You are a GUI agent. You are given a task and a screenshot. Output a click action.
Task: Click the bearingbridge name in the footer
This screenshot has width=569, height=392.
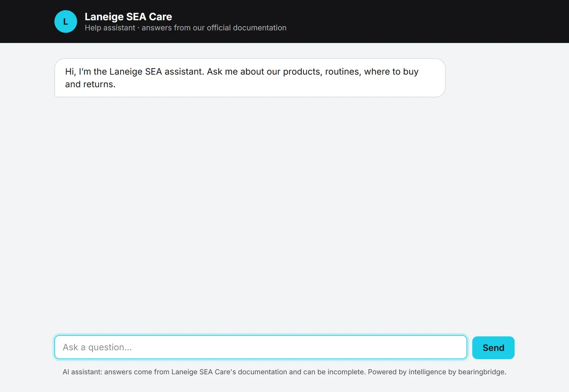coord(482,372)
